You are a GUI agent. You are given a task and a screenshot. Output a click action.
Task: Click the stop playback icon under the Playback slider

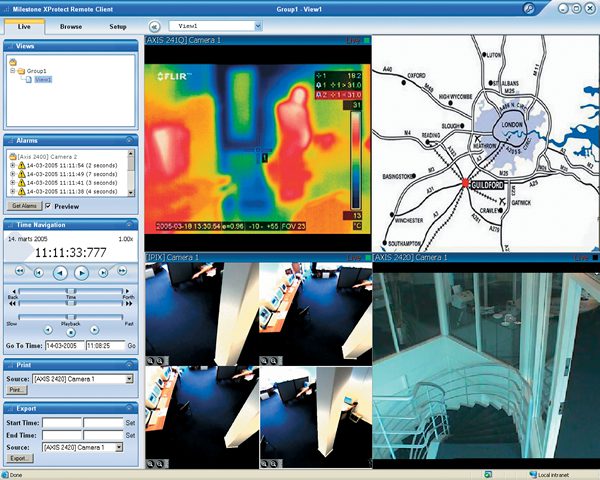pyautogui.click(x=71, y=333)
